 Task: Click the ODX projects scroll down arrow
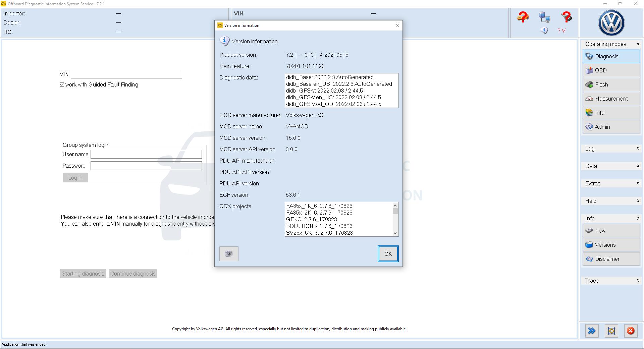click(x=395, y=233)
